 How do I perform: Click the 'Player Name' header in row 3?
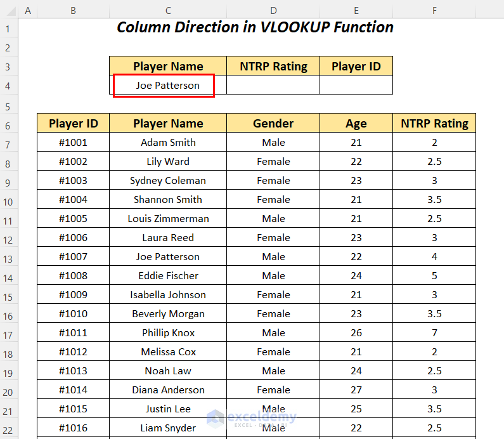168,66
